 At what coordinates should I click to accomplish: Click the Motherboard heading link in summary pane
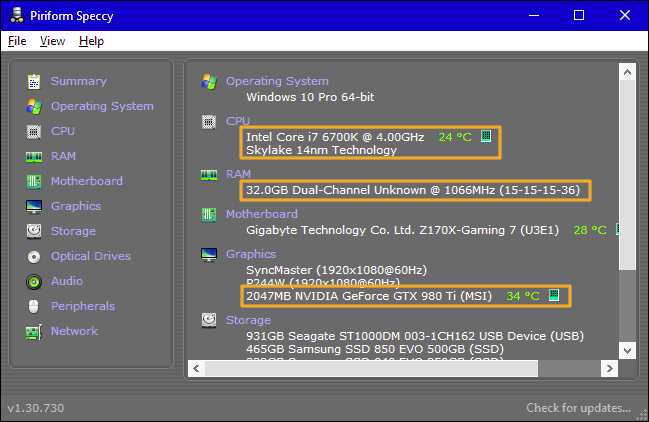tap(262, 214)
